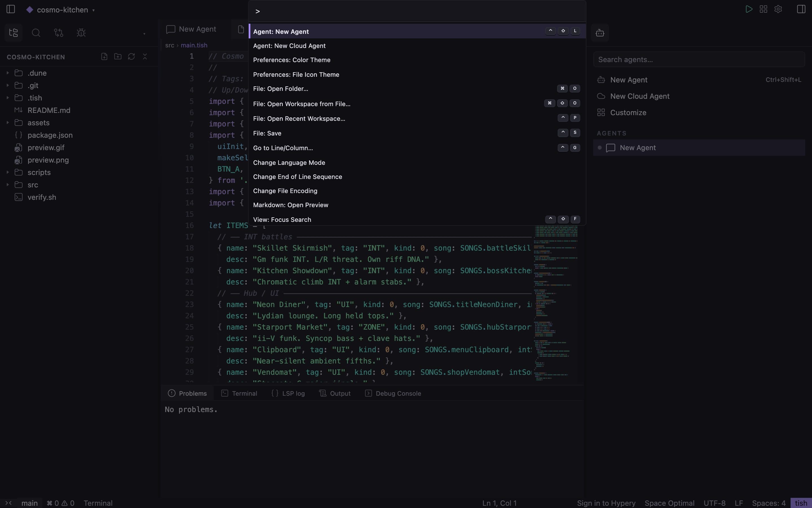Click the Search agents input field

699,60
